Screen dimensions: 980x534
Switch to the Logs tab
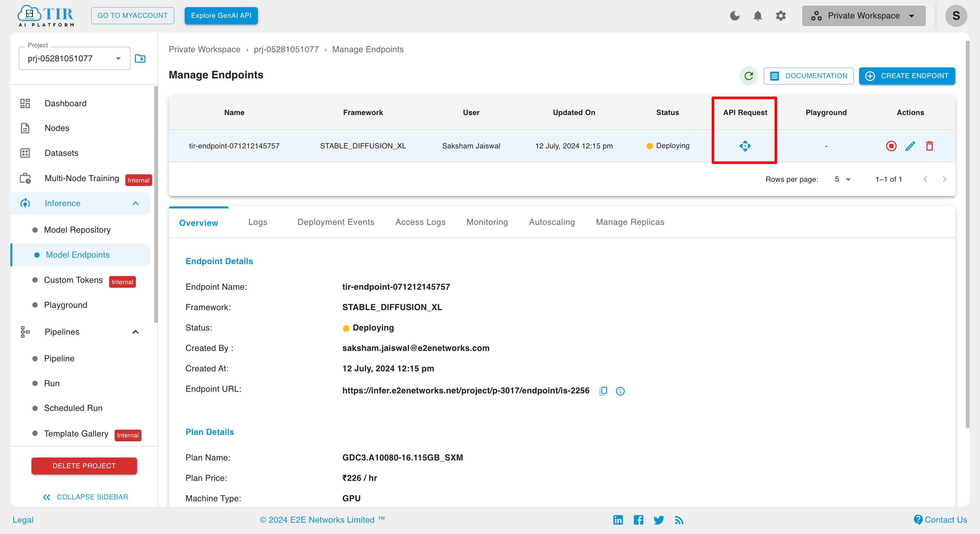[x=258, y=222]
